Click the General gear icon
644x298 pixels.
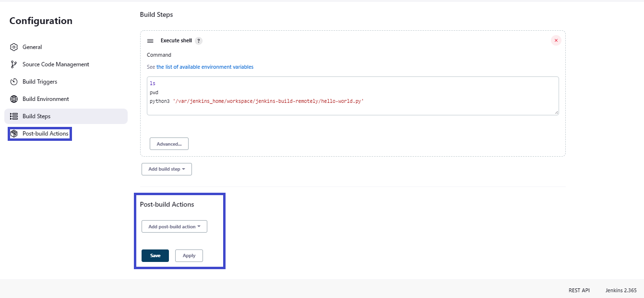pos(14,47)
